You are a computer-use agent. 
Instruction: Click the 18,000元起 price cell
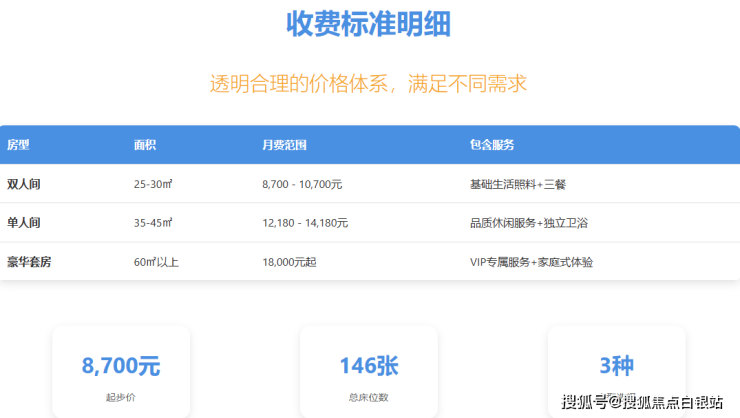[x=289, y=262]
